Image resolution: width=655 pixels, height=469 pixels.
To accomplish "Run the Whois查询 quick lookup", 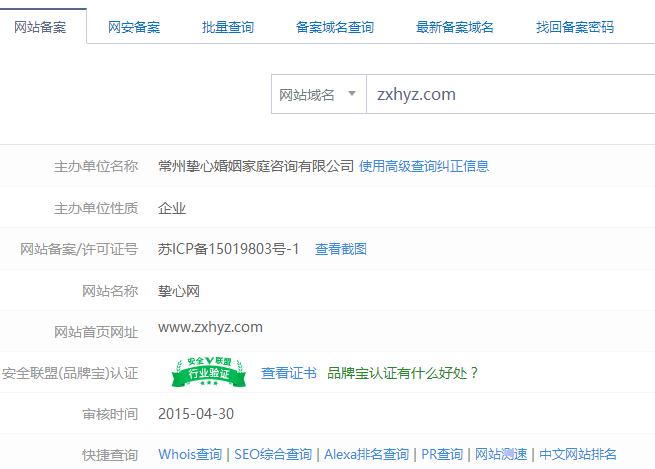I will pyautogui.click(x=190, y=454).
